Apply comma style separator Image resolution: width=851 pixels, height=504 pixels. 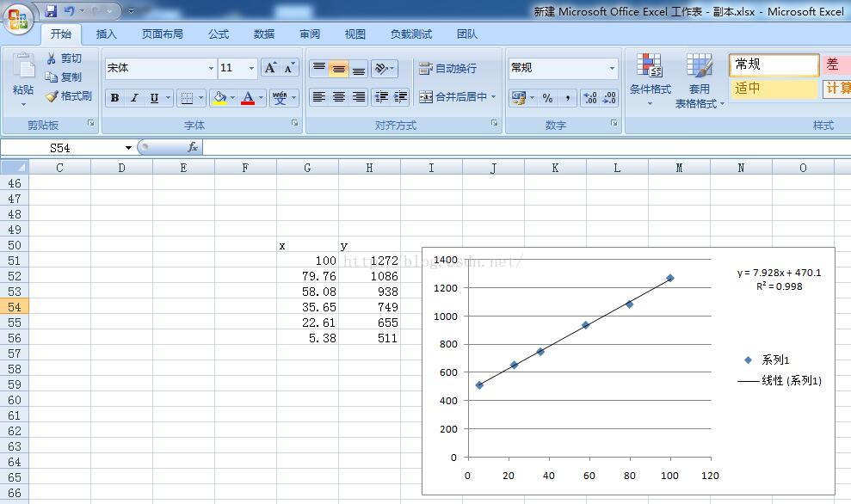point(567,98)
